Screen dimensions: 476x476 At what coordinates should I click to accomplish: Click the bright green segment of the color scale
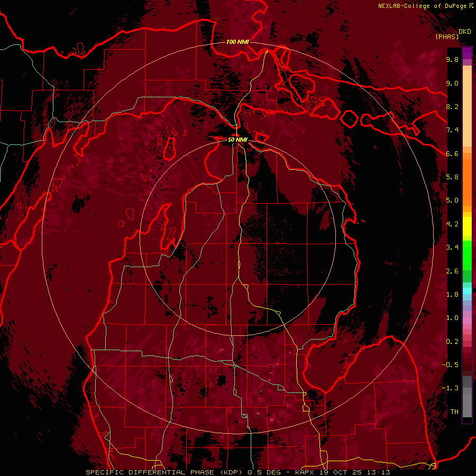pos(467,255)
